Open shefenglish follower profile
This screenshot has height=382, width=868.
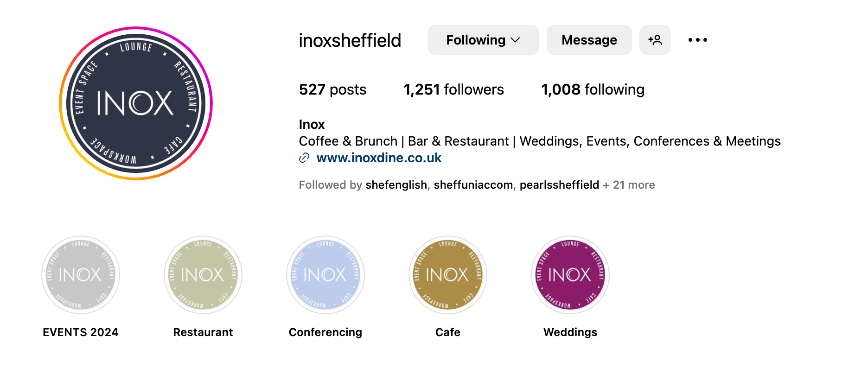pyautogui.click(x=396, y=185)
